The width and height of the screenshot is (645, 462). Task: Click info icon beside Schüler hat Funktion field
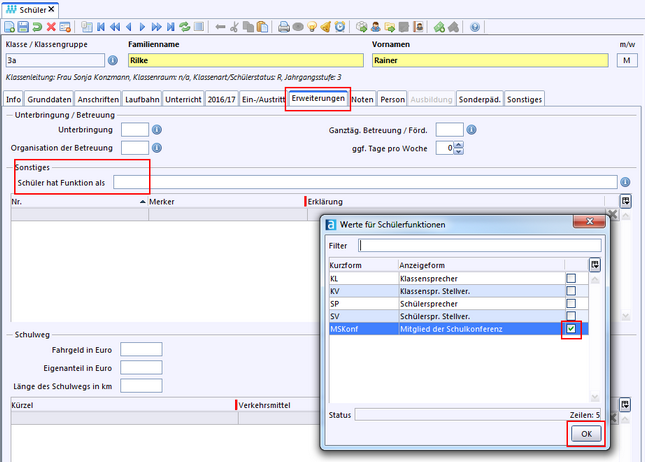tap(625, 183)
